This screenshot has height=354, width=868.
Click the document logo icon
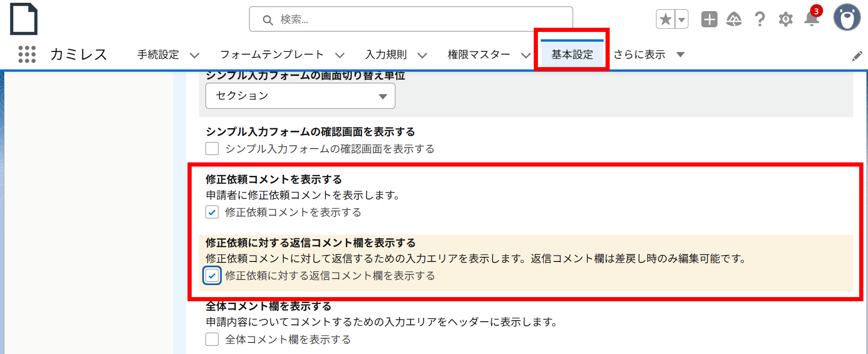tap(24, 19)
